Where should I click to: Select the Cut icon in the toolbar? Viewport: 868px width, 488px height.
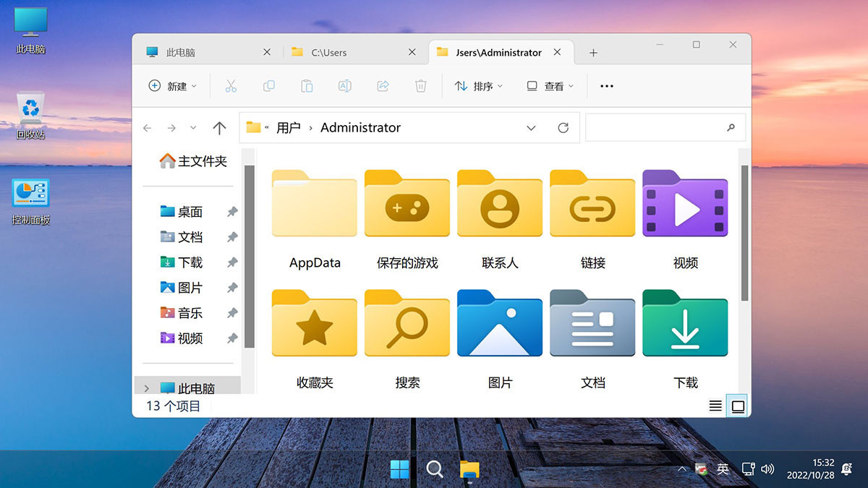point(231,85)
